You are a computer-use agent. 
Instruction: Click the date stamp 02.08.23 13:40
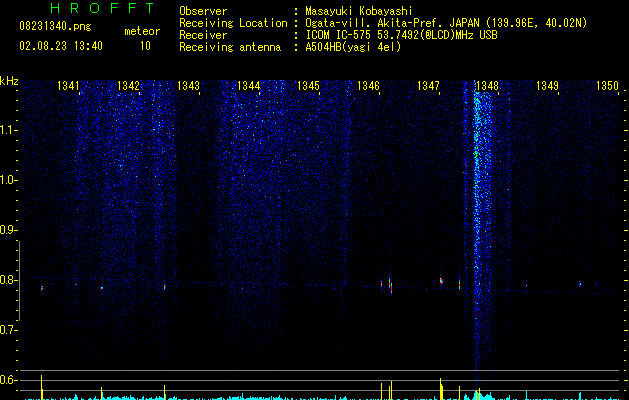click(x=61, y=46)
